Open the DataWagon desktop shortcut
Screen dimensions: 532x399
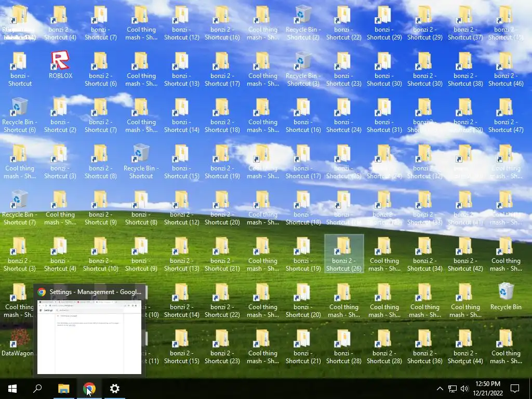click(18, 343)
